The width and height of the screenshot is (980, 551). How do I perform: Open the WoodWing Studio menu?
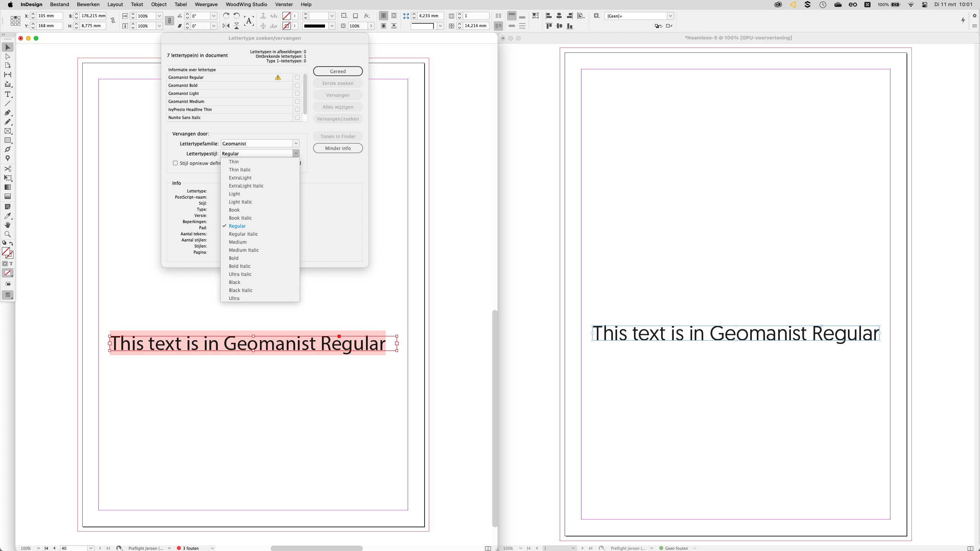pos(246,5)
